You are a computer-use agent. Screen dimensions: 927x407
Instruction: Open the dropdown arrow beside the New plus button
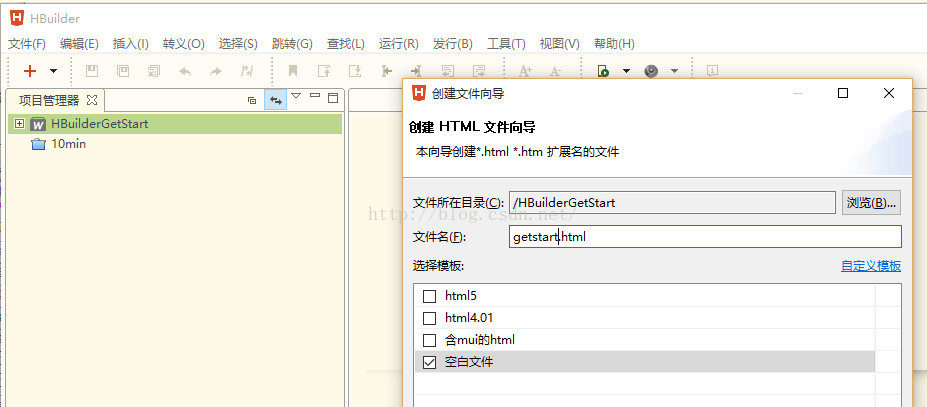point(53,71)
